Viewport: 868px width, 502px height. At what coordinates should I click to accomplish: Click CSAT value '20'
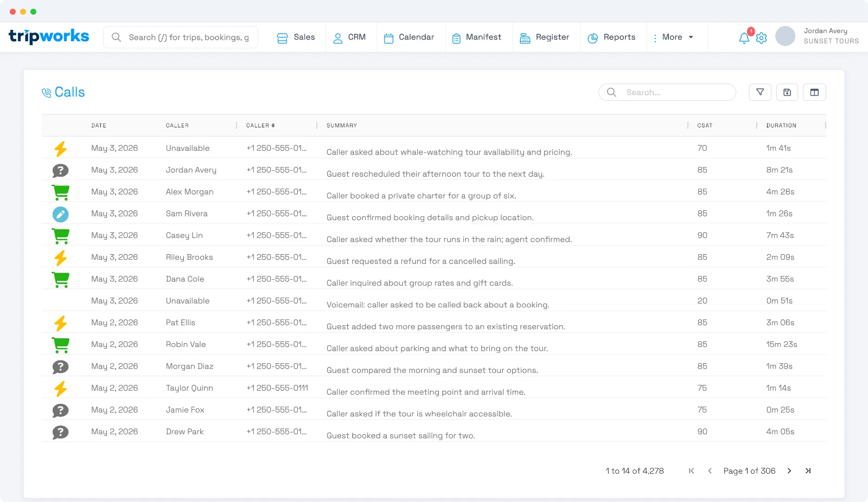point(702,300)
